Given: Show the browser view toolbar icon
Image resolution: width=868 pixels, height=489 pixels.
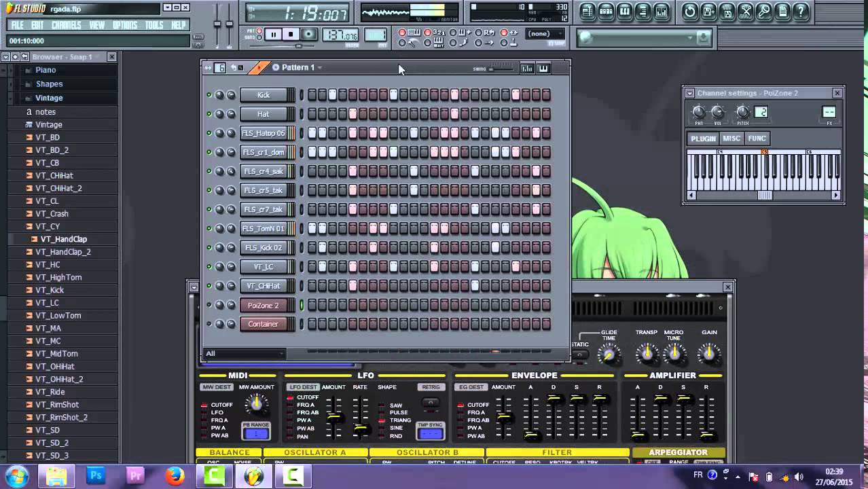Looking at the screenshot, I should tap(643, 12).
